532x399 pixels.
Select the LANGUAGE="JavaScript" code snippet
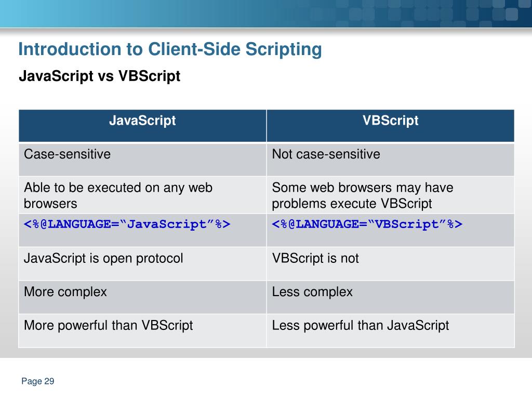click(x=127, y=224)
